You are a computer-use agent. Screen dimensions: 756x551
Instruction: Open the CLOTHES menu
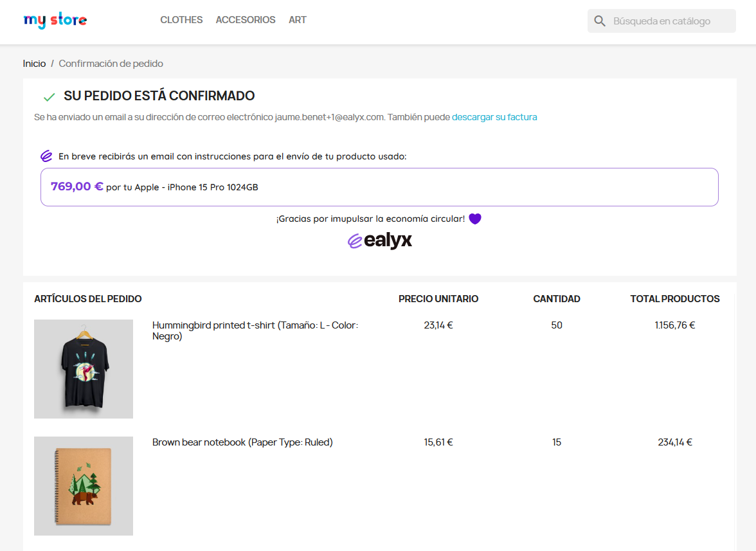click(181, 20)
